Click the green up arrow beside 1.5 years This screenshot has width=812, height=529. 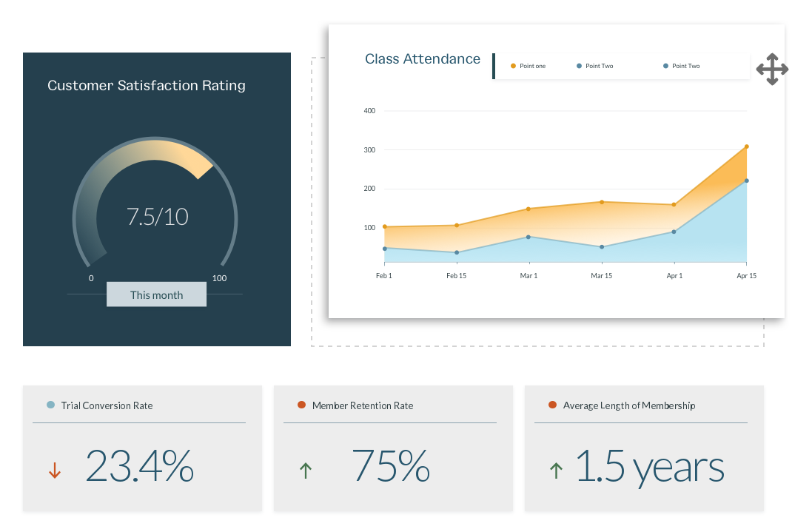pyautogui.click(x=555, y=468)
